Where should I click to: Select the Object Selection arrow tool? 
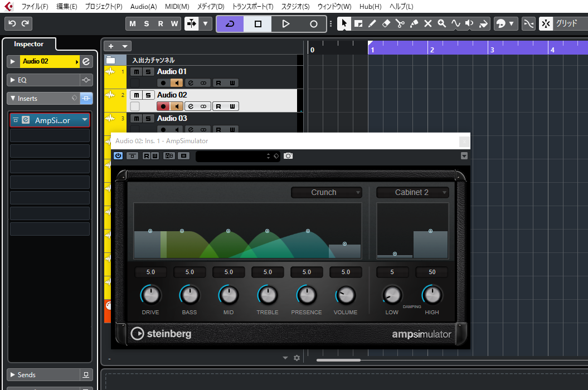pos(344,23)
